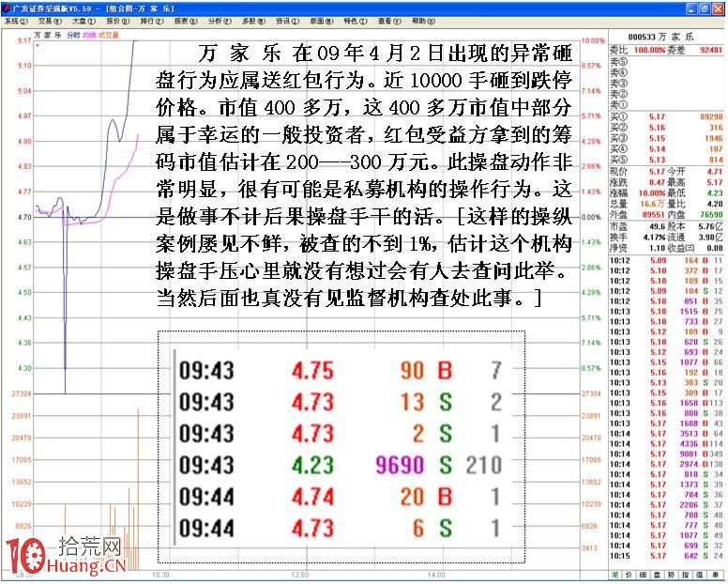Select tick row 10:13 with volume 1515
Image resolution: width=728 pixels, height=584 pixels.
(666, 312)
